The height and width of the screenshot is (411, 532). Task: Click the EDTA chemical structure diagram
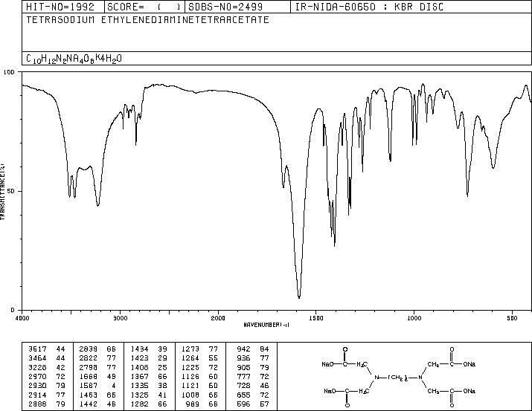pos(399,377)
